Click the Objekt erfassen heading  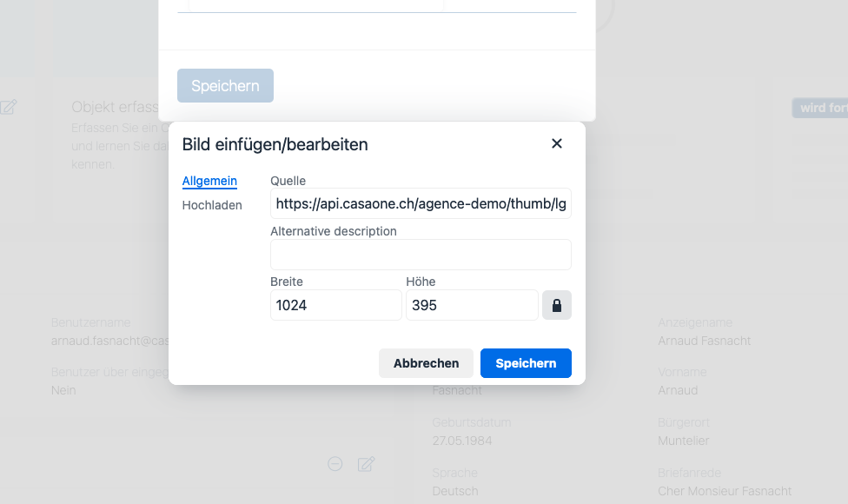point(116,107)
